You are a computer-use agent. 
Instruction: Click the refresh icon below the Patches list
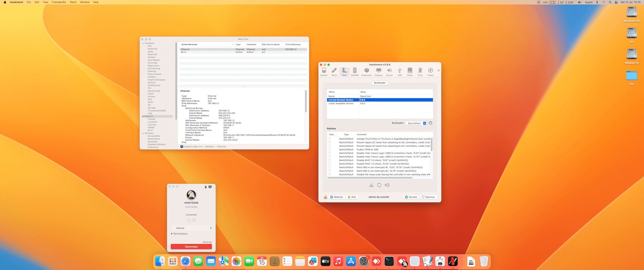(x=379, y=185)
